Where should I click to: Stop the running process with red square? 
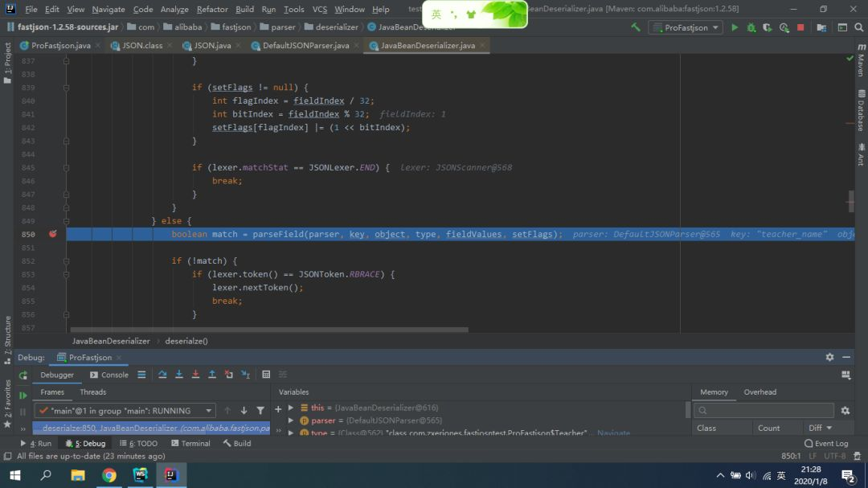(800, 27)
